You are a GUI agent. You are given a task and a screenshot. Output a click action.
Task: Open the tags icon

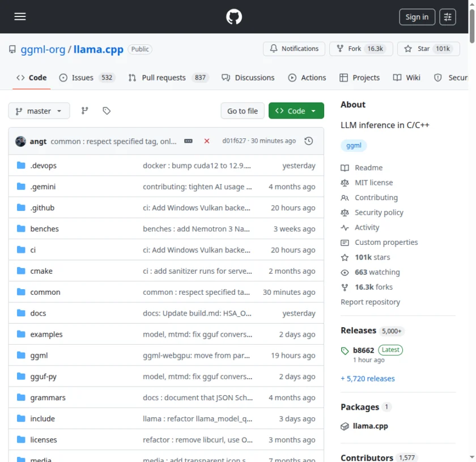pos(107,111)
